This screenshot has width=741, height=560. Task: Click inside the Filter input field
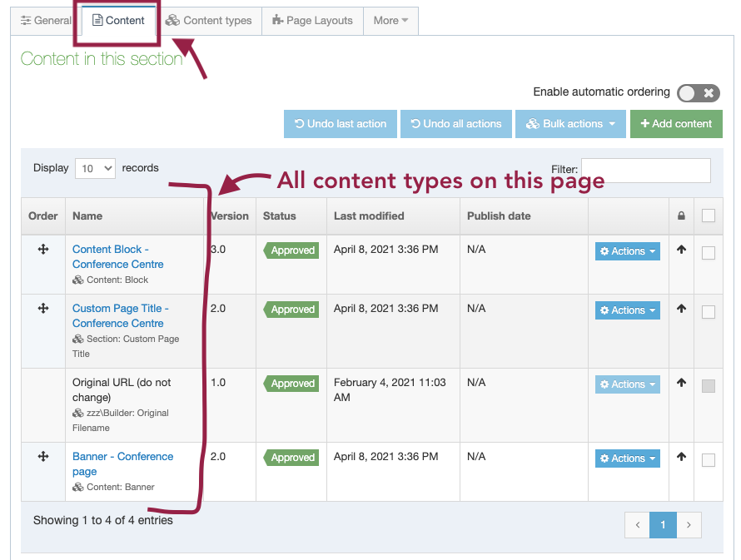tap(646, 170)
